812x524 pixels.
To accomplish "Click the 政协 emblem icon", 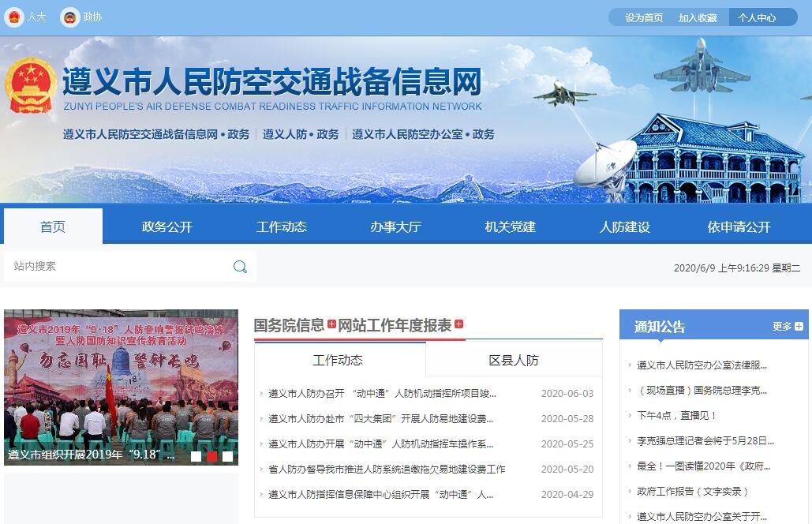I will pyautogui.click(x=70, y=17).
